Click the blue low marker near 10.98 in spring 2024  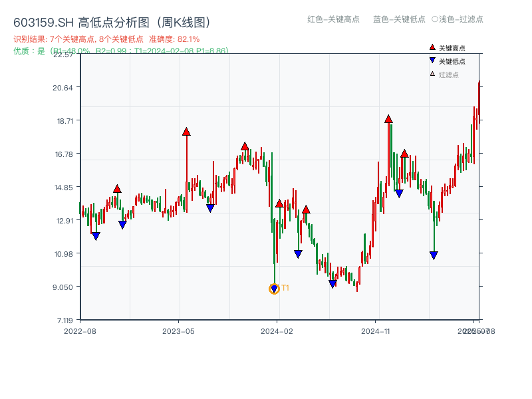click(298, 254)
